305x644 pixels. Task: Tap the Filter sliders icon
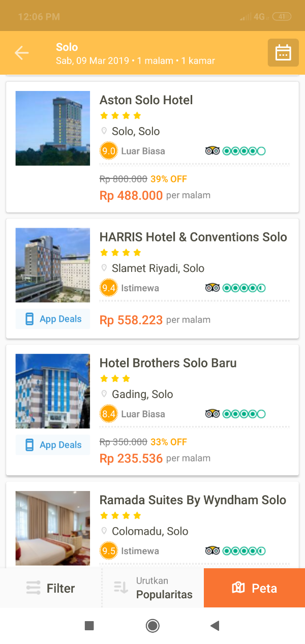point(33,588)
